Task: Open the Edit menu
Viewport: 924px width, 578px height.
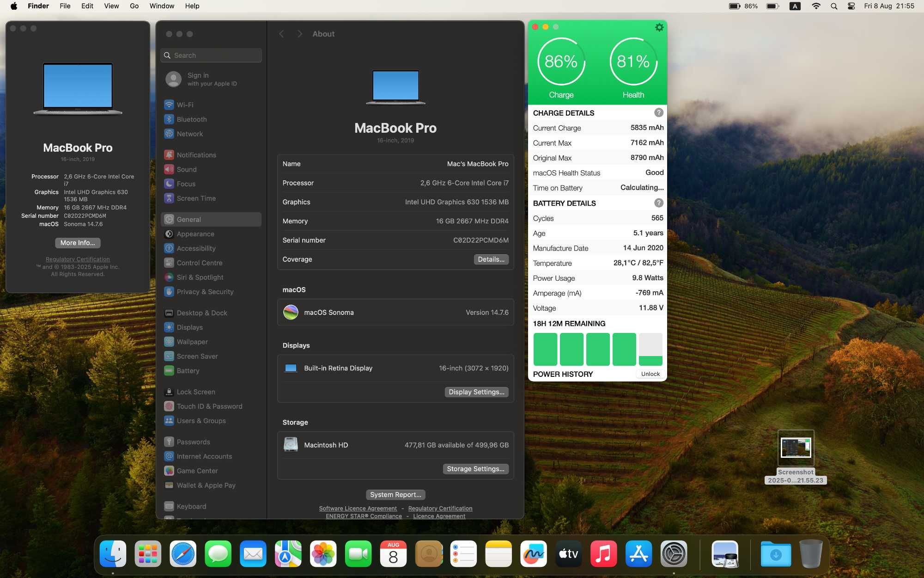Action: (x=87, y=6)
